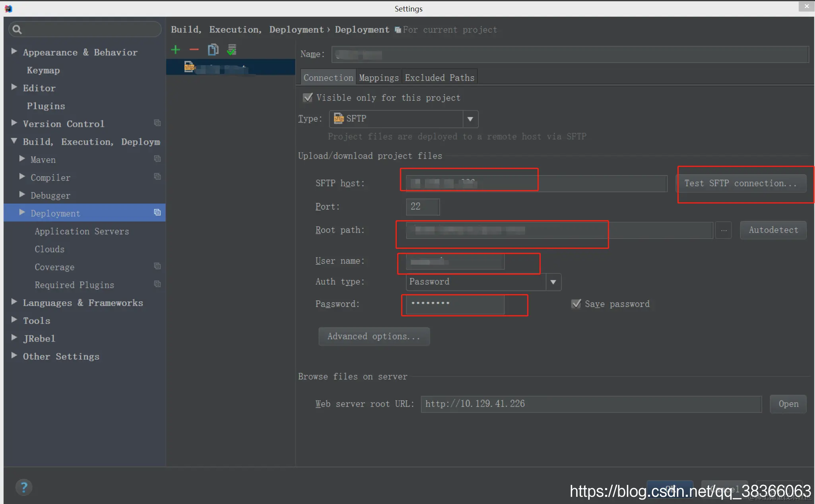815x504 pixels.
Task: Click the copy server configuration icon
Action: (213, 50)
